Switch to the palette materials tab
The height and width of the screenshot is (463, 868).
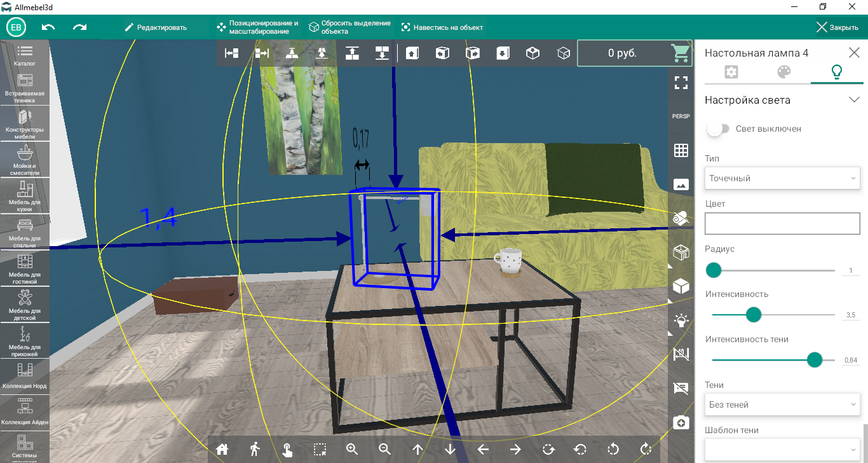(784, 72)
